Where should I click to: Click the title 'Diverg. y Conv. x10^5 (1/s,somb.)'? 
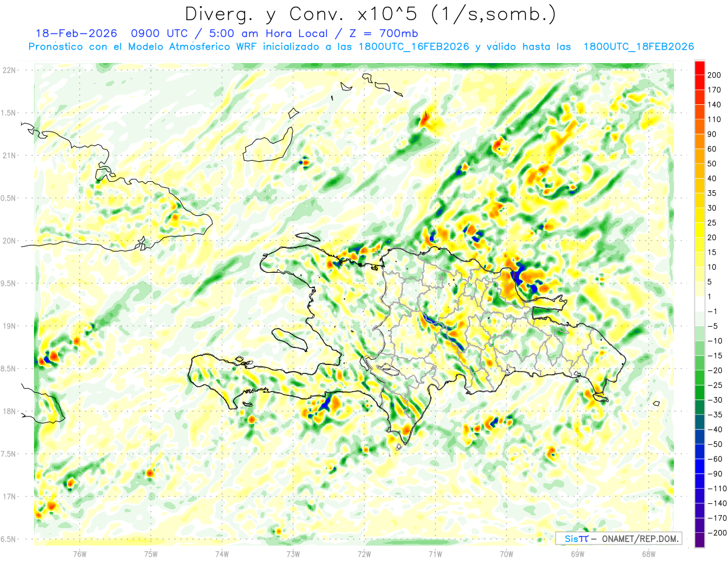(x=370, y=13)
